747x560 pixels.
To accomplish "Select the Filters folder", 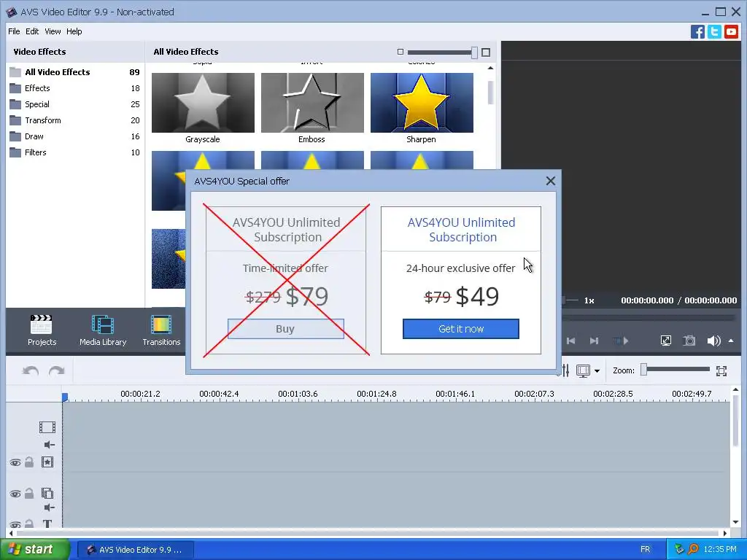I will (x=75, y=153).
